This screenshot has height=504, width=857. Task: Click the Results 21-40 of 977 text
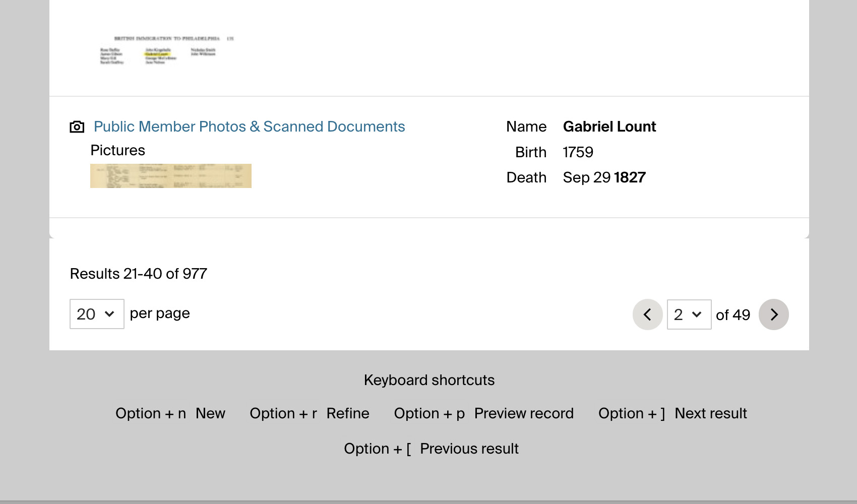coord(138,274)
